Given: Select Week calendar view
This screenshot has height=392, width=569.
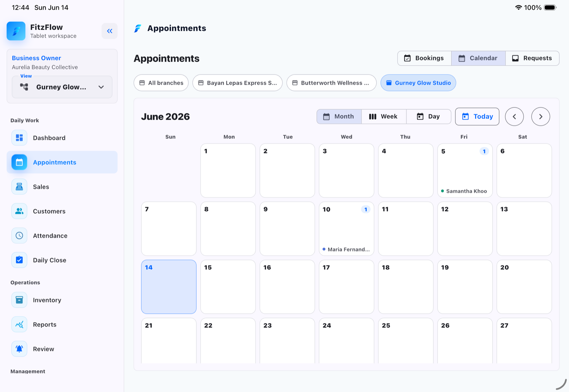Looking at the screenshot, I should [x=384, y=117].
